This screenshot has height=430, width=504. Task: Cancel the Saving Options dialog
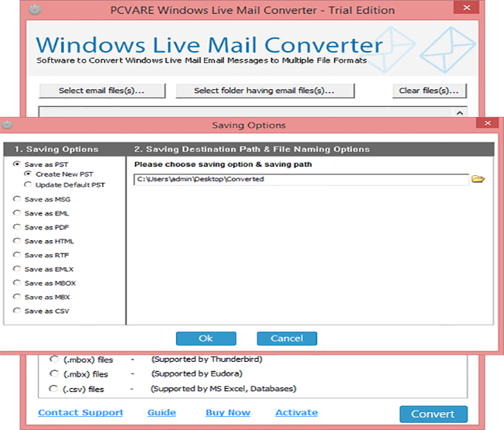pos(287,339)
